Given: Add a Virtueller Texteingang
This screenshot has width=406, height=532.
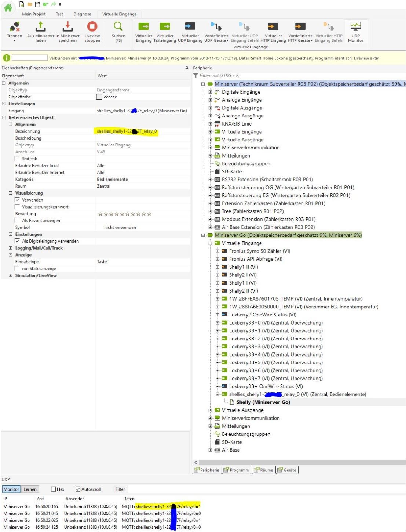Looking at the screenshot, I should point(165,27).
